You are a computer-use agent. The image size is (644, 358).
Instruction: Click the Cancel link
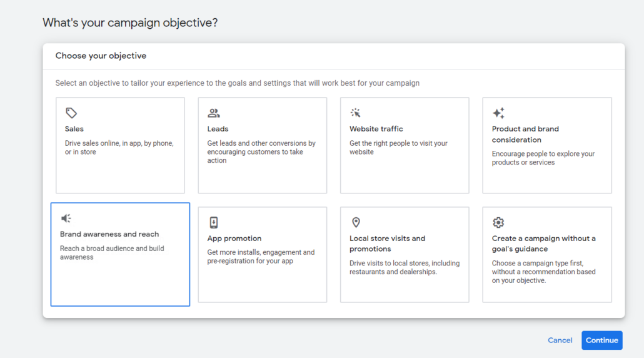pos(560,340)
